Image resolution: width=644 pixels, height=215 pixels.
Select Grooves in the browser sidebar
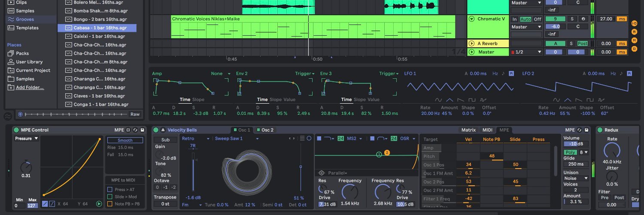click(25, 19)
